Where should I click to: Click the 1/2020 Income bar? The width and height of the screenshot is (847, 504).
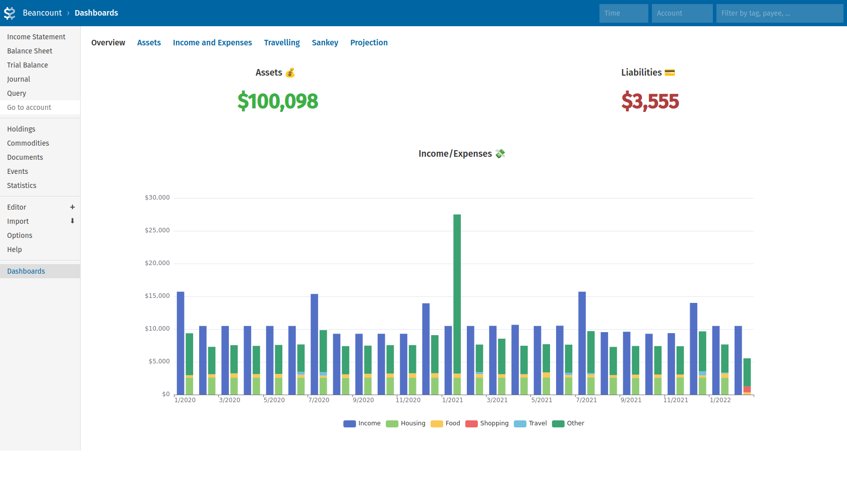(180, 343)
